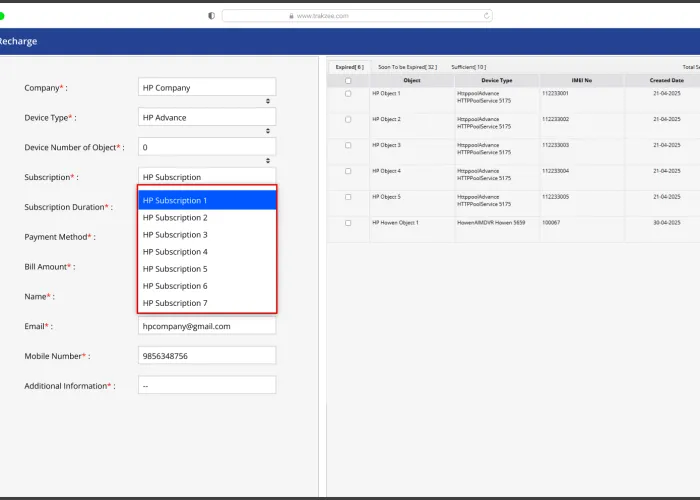Open the Sufficient tab
This screenshot has width=700, height=500.
click(468, 66)
